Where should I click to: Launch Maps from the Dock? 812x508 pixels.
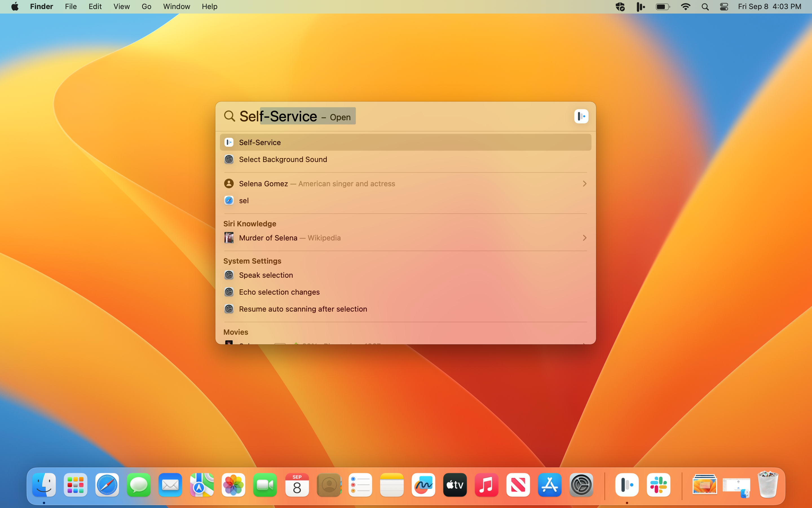point(202,485)
